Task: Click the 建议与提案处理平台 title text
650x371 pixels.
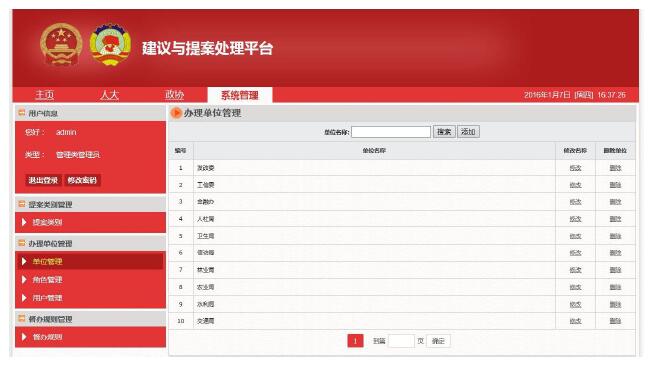Action: tap(207, 48)
